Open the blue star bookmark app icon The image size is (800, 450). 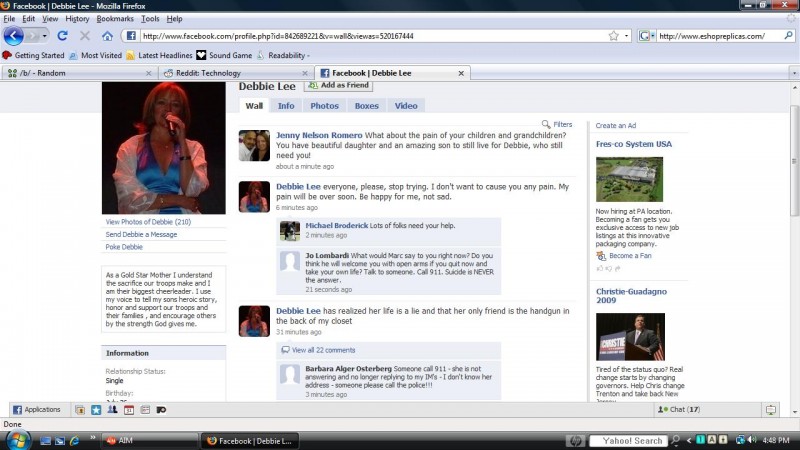(96, 410)
